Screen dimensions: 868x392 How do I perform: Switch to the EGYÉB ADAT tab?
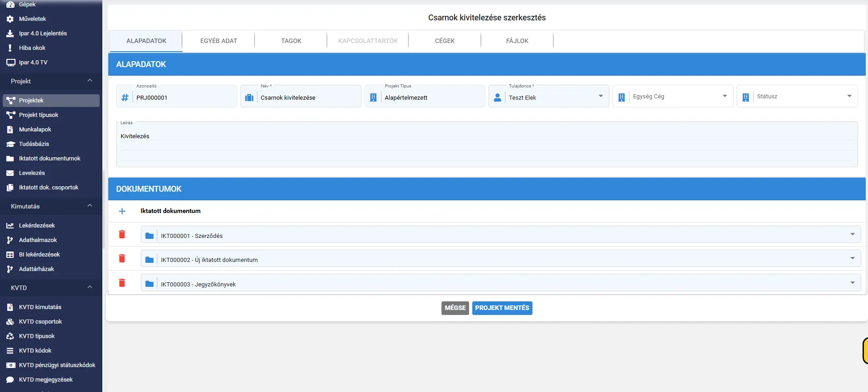(219, 41)
